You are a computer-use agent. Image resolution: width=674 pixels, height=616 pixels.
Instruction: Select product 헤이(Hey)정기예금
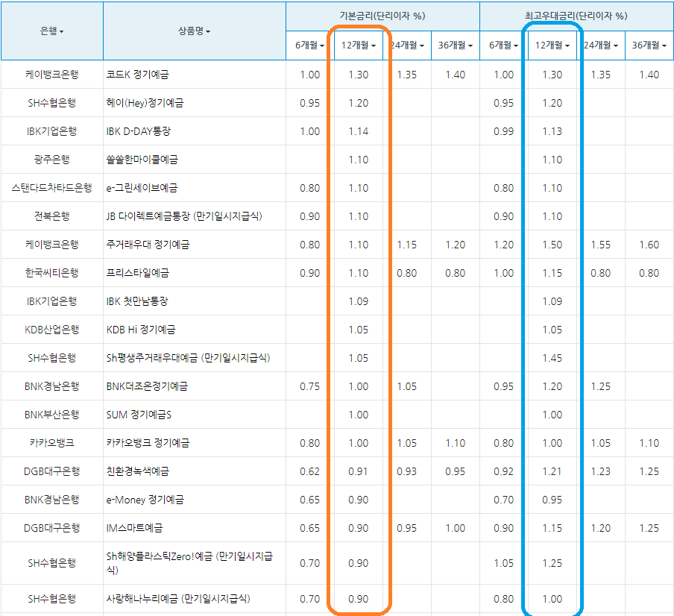tap(145, 103)
